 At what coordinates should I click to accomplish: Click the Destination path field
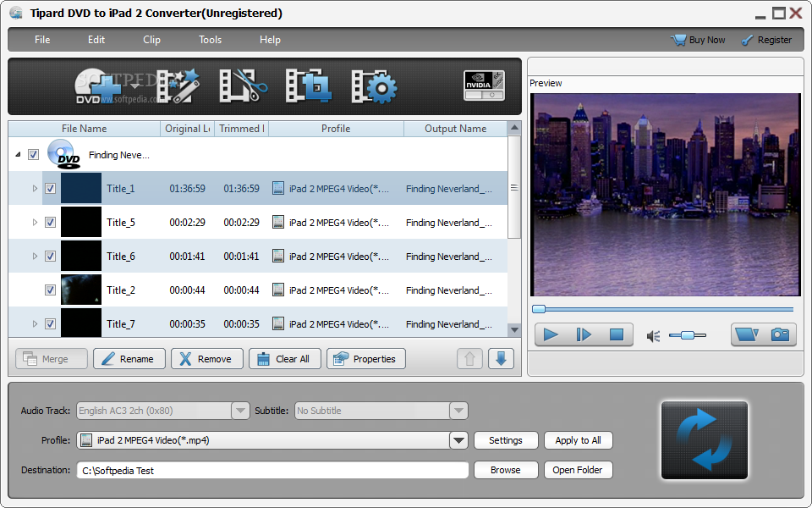coord(272,470)
